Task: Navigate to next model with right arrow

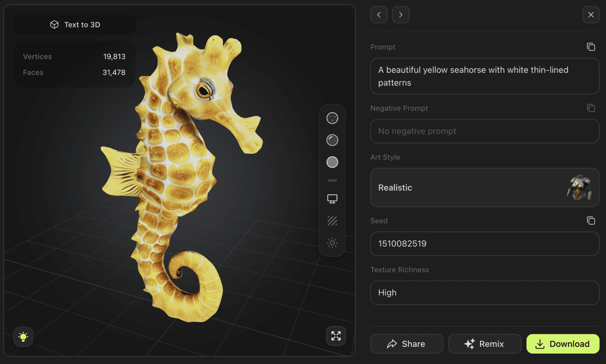Action: tap(401, 15)
